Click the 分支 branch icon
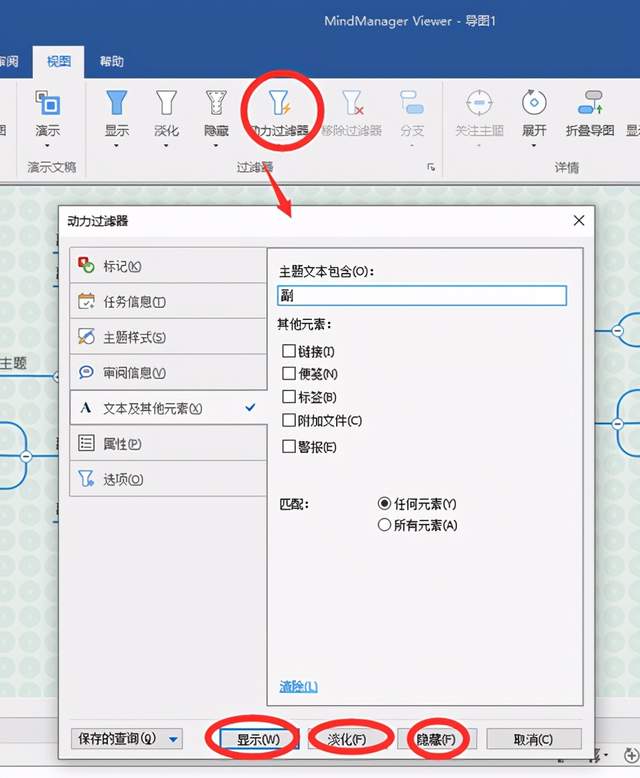 [x=412, y=103]
